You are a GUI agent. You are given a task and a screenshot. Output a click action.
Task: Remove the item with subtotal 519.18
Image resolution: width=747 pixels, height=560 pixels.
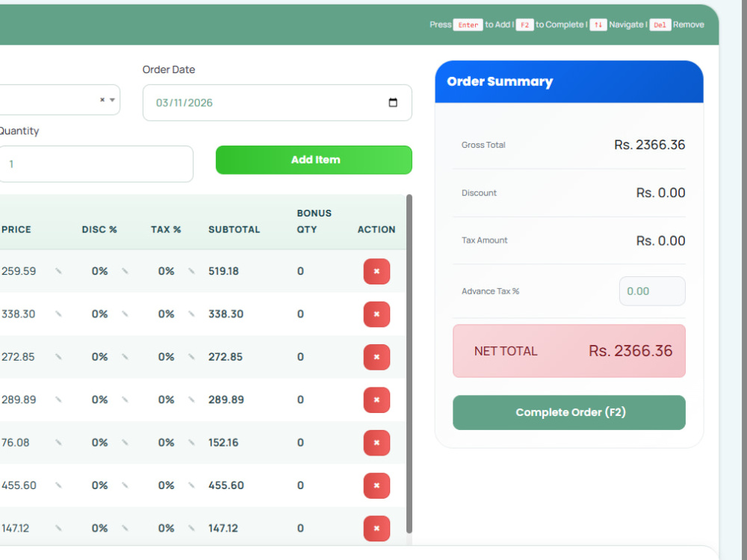376,272
